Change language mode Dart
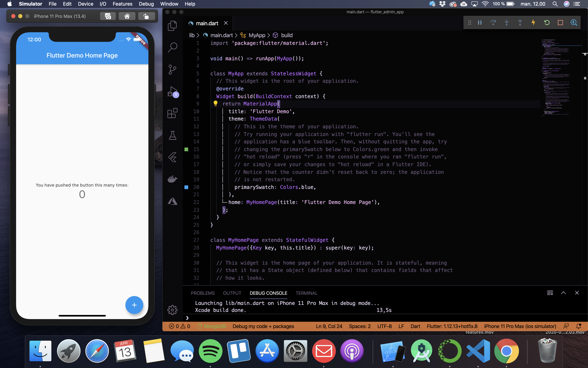 [x=415, y=326]
